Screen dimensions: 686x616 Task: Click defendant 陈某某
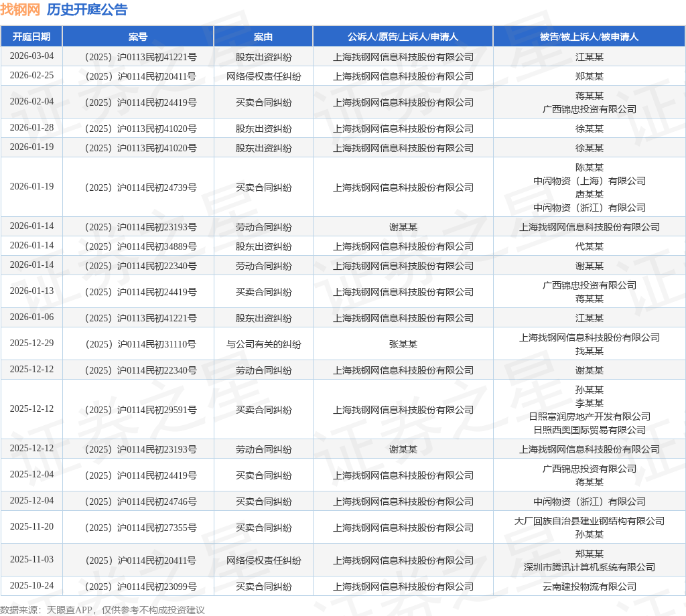coord(590,167)
